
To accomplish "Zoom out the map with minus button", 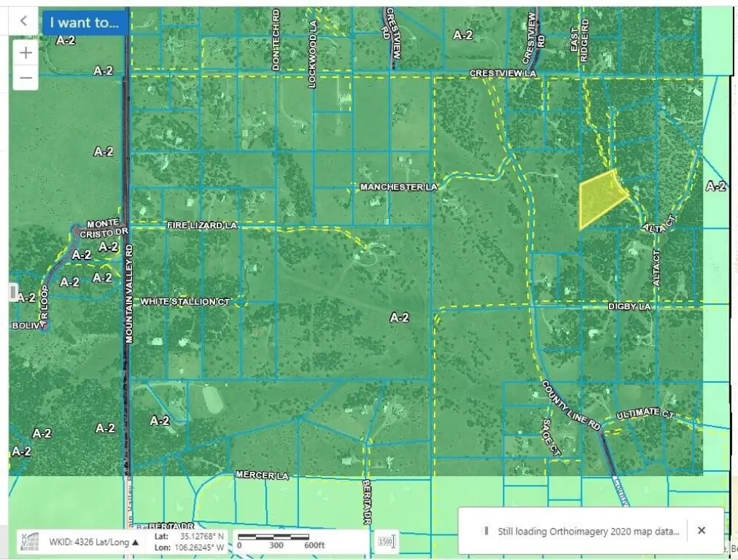I will pos(26,77).
